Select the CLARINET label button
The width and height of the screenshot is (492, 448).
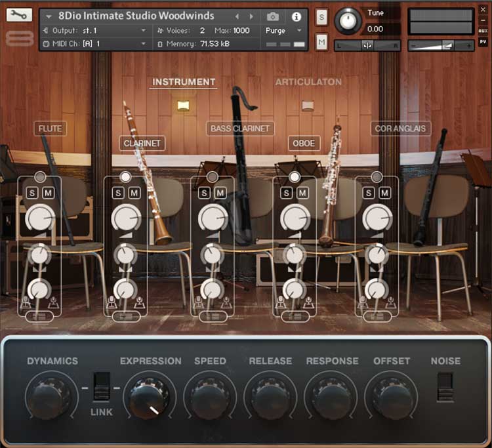click(142, 144)
